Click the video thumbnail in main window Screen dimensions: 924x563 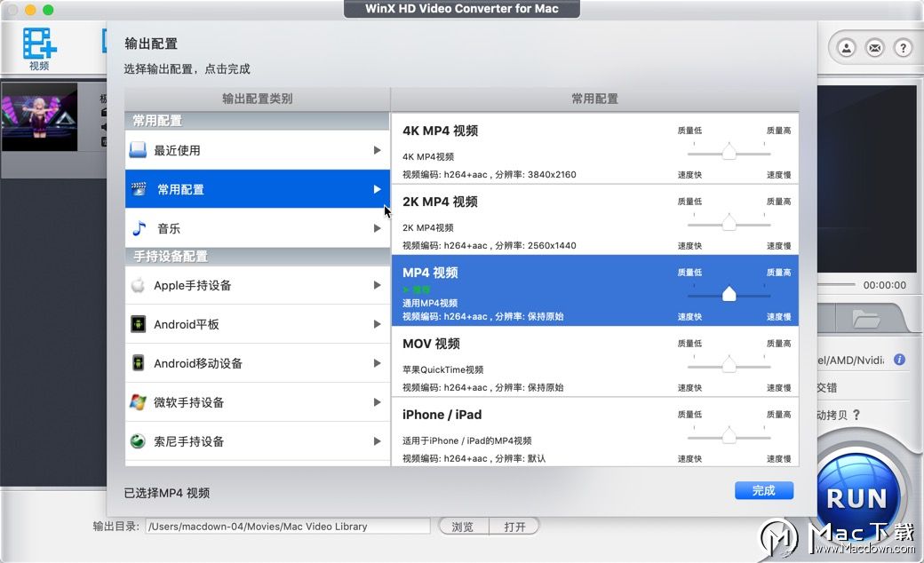[39, 116]
